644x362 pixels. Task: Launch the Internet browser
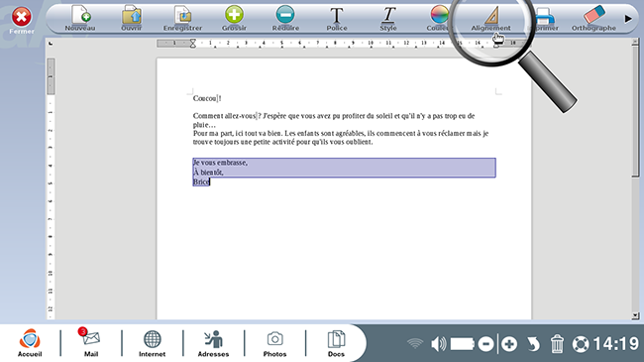152,343
